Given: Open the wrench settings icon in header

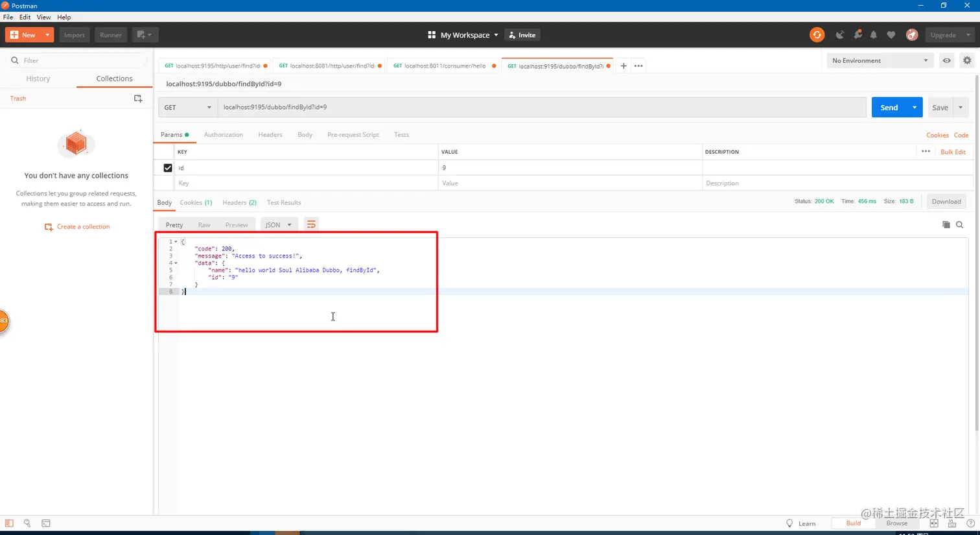Looking at the screenshot, I should 857,35.
